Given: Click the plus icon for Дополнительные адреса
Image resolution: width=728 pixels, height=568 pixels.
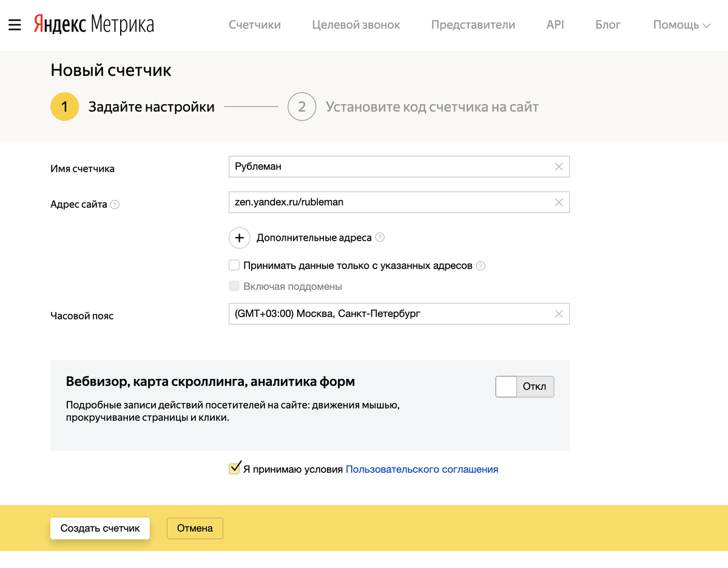Looking at the screenshot, I should [240, 238].
